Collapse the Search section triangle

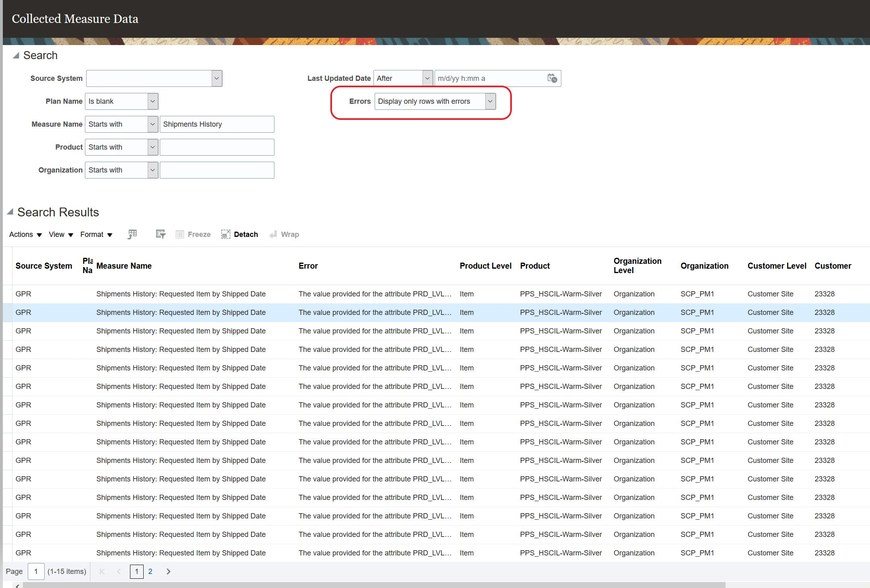tap(16, 56)
